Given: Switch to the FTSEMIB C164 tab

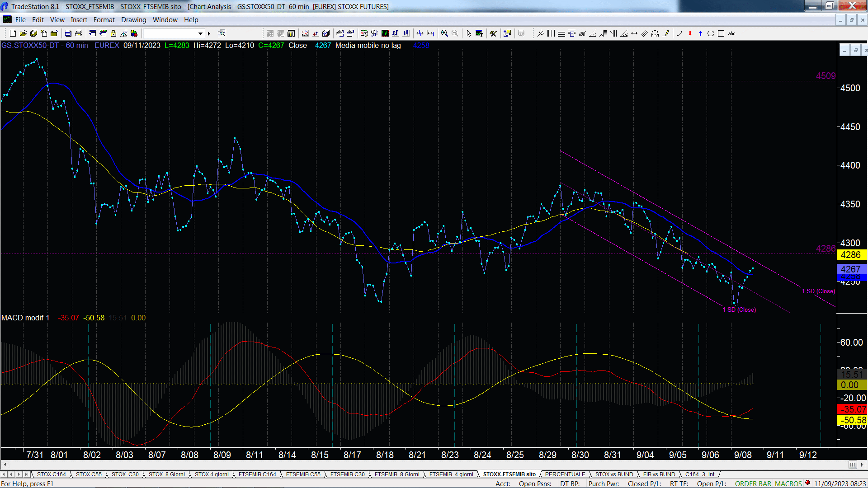Looking at the screenshot, I should 257,474.
